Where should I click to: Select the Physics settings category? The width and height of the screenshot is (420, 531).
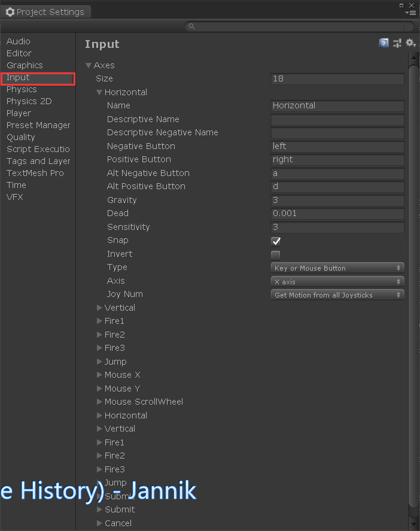[x=22, y=89]
